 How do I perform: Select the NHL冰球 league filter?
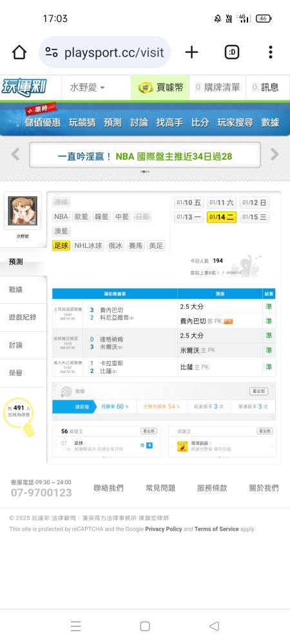pos(88,245)
